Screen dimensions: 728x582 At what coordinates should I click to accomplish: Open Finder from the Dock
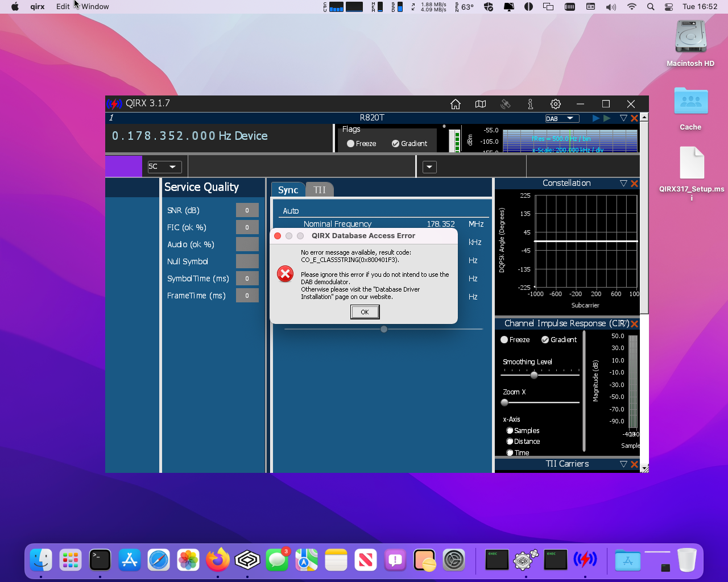[x=41, y=560]
